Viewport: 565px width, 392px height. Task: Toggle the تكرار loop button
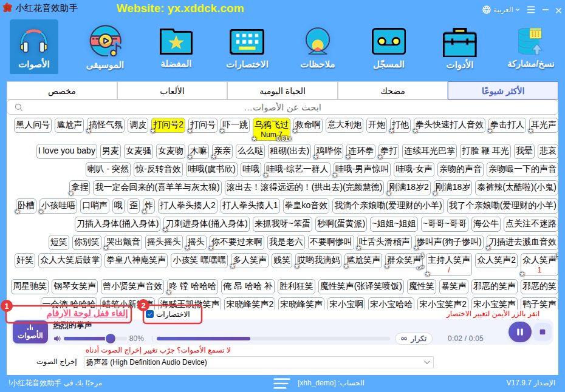pos(414,339)
